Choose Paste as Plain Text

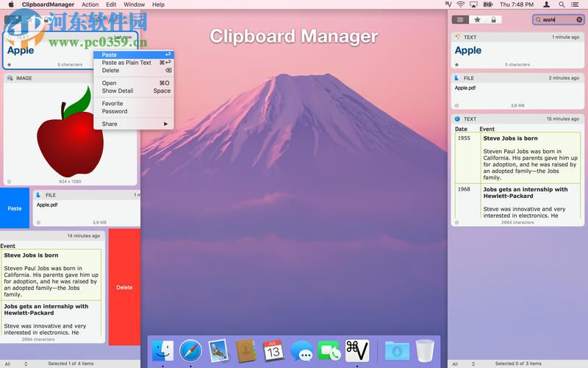coord(134,63)
